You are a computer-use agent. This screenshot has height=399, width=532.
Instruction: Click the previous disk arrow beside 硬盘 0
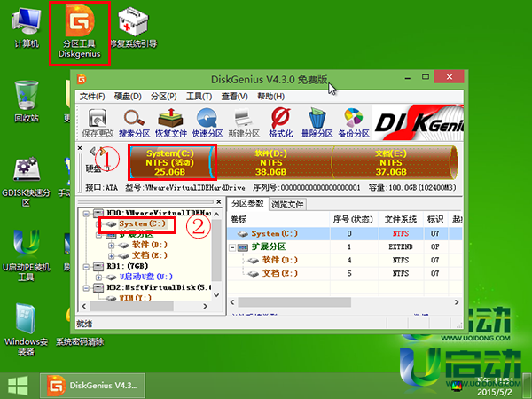pos(91,151)
